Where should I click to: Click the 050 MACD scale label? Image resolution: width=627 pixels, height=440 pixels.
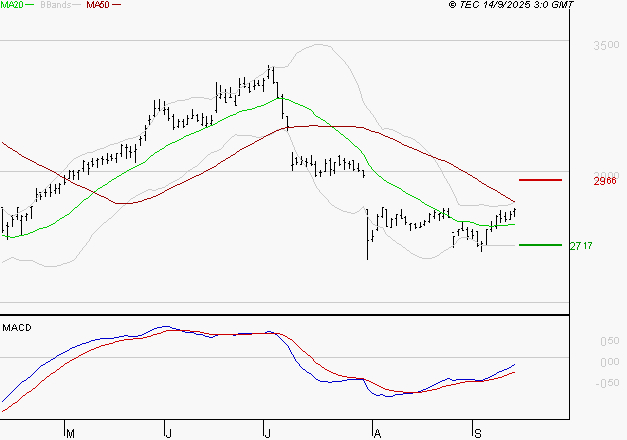[608, 341]
